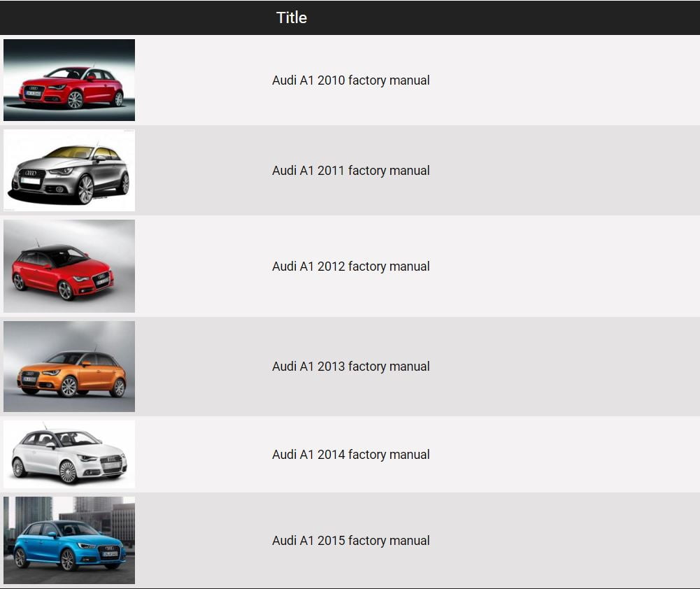The width and height of the screenshot is (700, 589).
Task: Highlight the 2011 manual table row
Action: (x=559, y=171)
